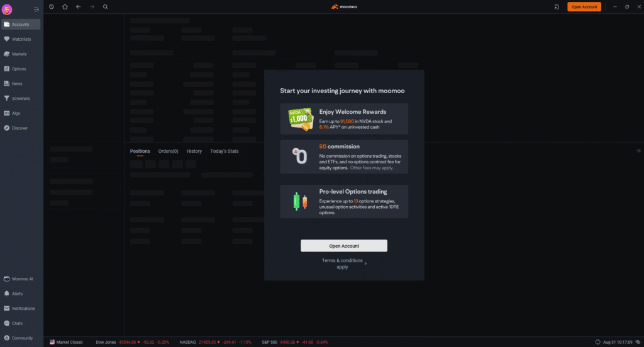Screen dimensions: 644x347
Task: Open the Discover section
Action: pyautogui.click(x=21, y=128)
